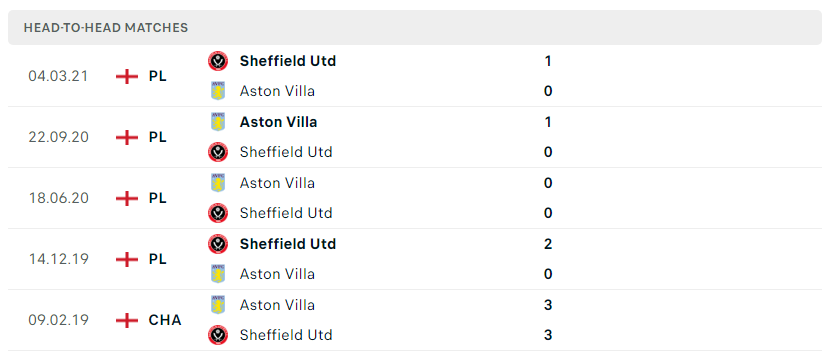Image resolution: width=823 pixels, height=360 pixels.
Task: Click England flag icon beside 04.03.21 match
Action: [x=126, y=77]
